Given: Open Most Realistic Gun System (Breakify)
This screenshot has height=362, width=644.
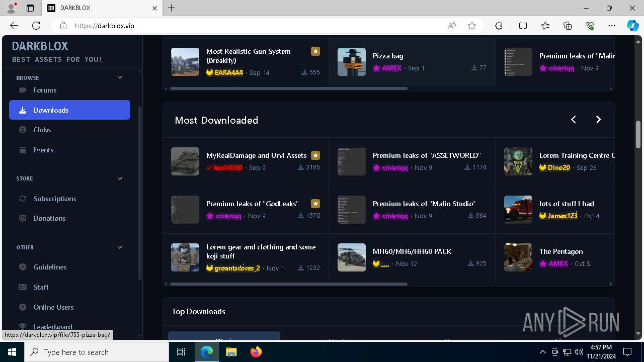Looking at the screenshot, I should pyautogui.click(x=249, y=56).
